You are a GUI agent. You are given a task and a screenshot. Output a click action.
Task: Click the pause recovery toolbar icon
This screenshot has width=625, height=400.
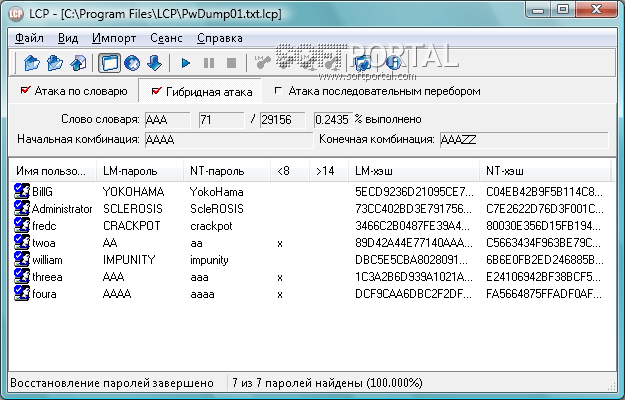(209, 63)
